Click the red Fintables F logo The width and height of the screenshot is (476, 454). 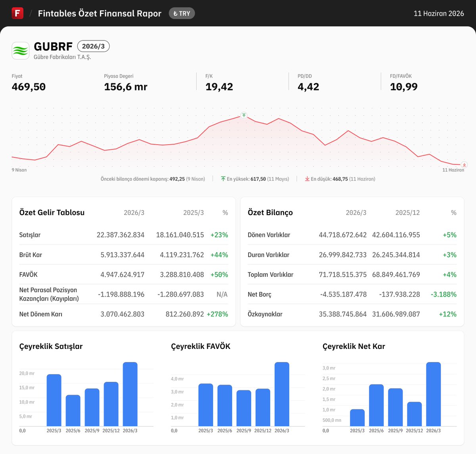pos(17,13)
